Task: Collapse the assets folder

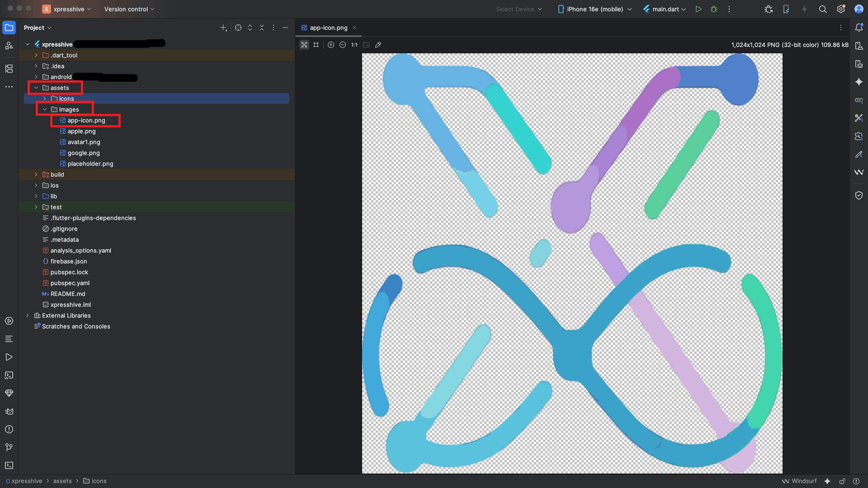Action: [x=36, y=88]
